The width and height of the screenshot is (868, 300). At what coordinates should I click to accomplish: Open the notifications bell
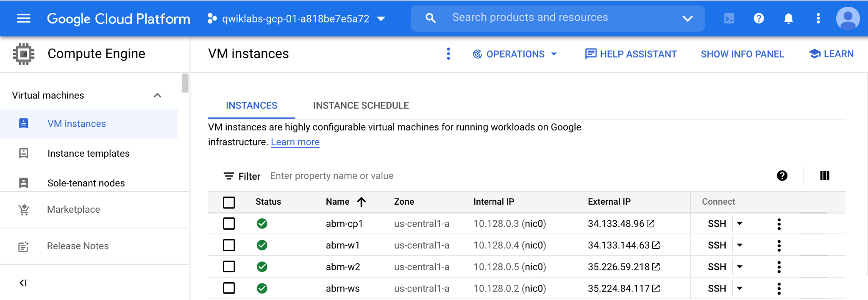pos(788,18)
